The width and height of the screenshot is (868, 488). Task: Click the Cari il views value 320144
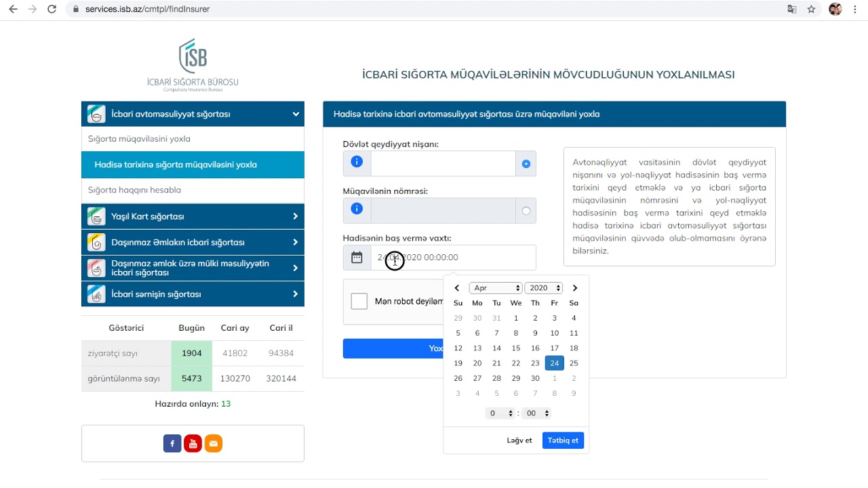tap(281, 379)
